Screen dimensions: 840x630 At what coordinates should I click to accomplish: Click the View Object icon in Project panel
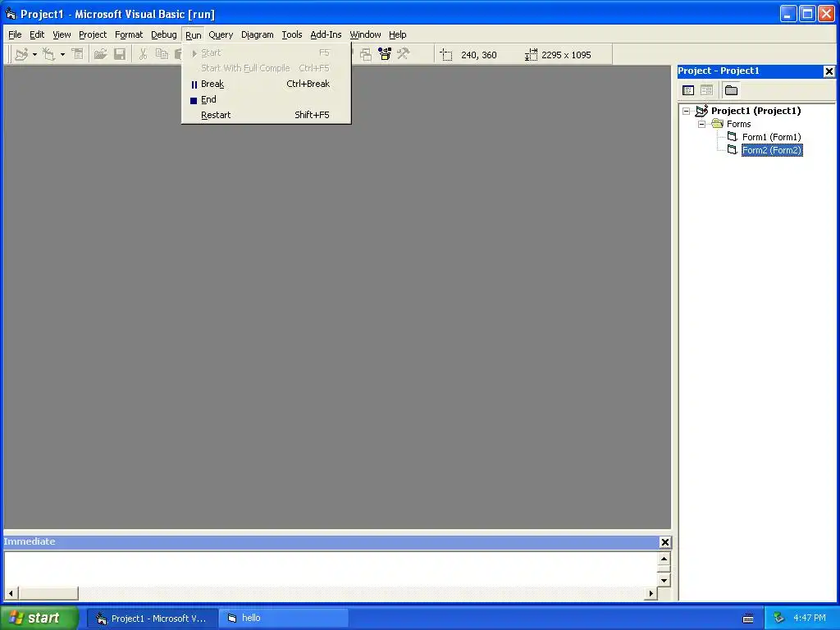(706, 90)
